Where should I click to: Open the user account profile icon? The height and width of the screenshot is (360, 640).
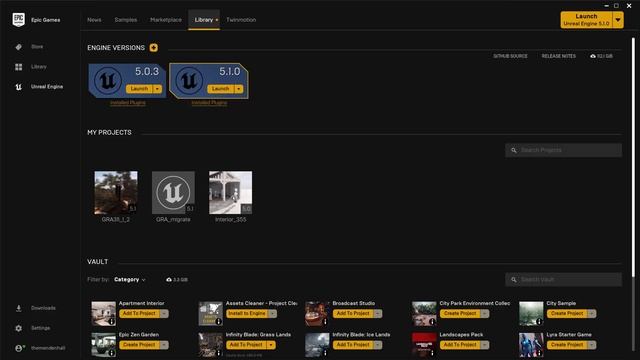coord(19,348)
